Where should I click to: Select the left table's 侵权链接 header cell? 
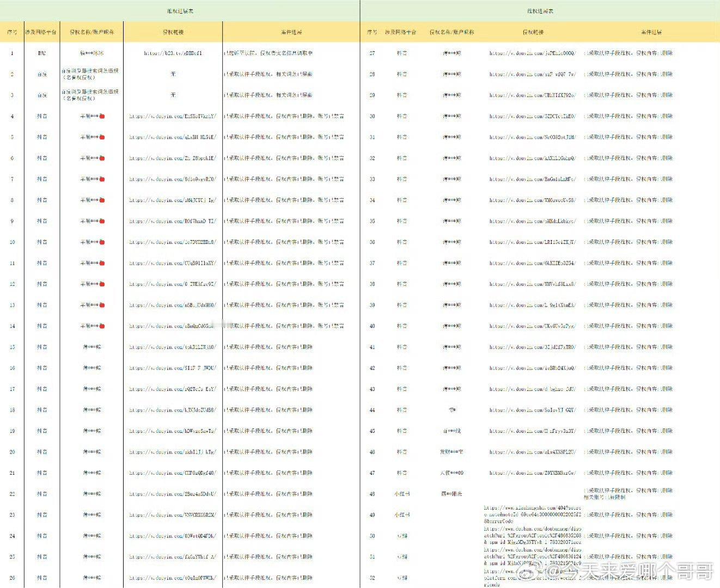click(x=173, y=32)
